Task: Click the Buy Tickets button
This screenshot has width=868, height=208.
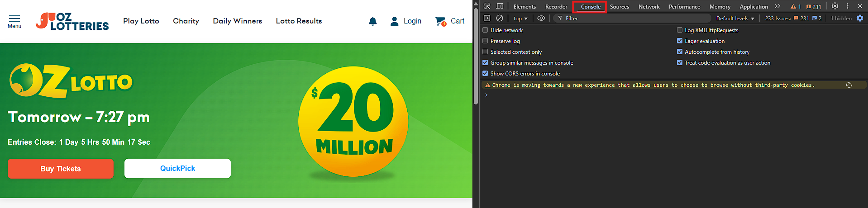Action: pos(61,169)
